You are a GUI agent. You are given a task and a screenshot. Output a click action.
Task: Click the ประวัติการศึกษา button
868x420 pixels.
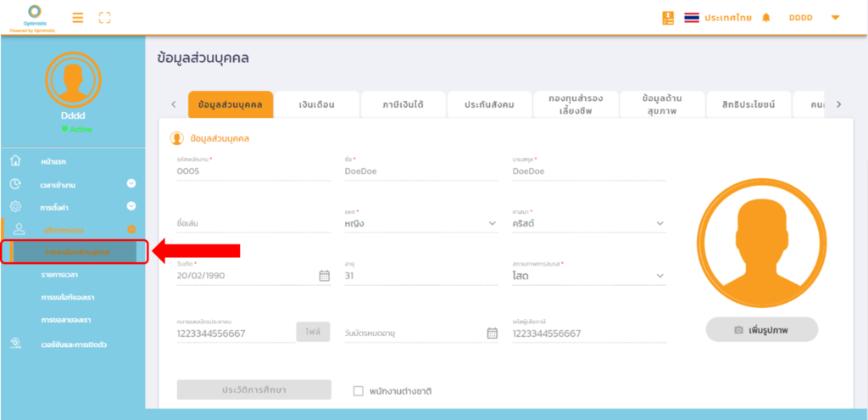253,389
